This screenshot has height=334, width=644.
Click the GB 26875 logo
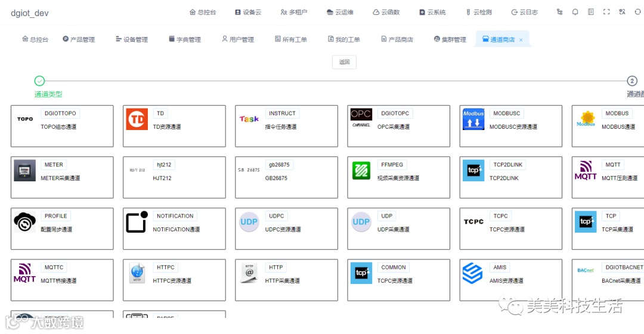click(x=249, y=170)
